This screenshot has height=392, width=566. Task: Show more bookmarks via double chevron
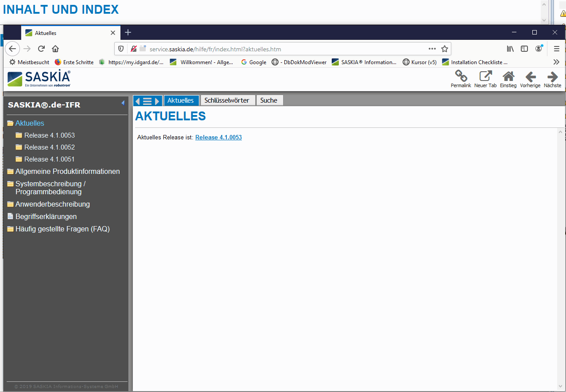tap(556, 62)
